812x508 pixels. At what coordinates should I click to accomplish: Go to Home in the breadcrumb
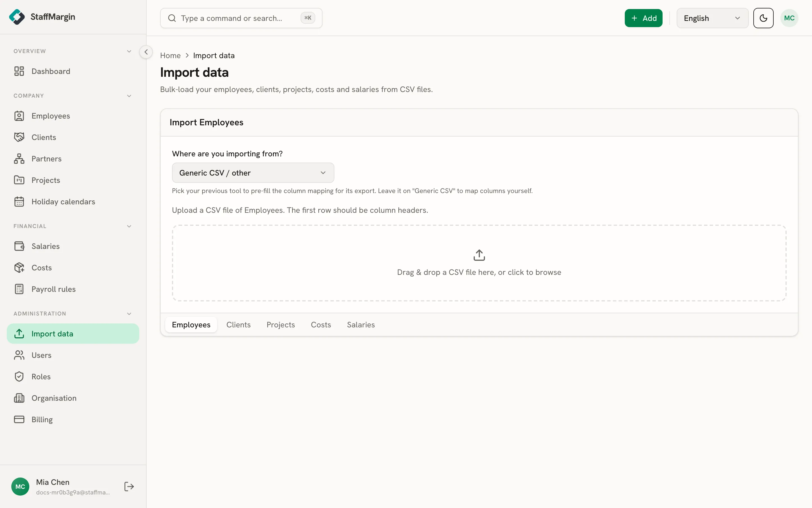pos(171,55)
